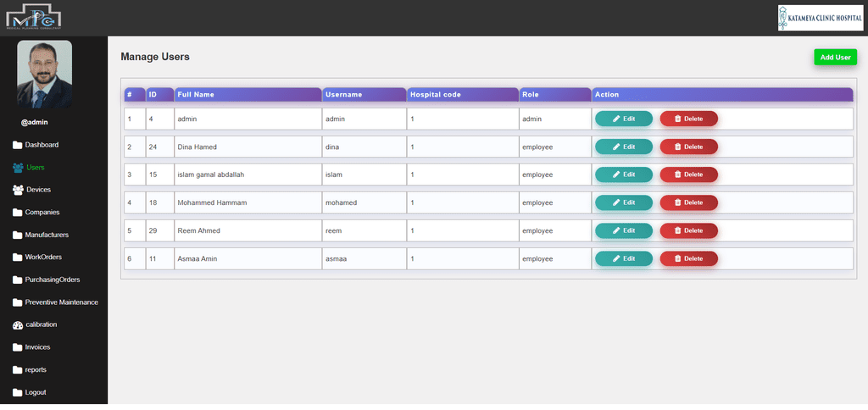Click the Invoices folder icon
This screenshot has height=410, width=868.
18,347
